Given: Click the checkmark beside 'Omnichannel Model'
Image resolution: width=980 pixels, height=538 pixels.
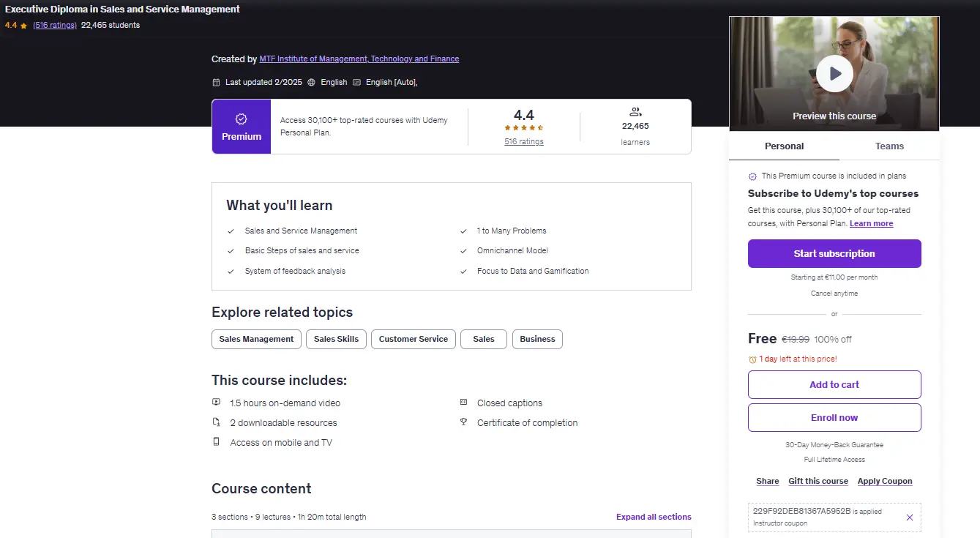Looking at the screenshot, I should pos(463,251).
